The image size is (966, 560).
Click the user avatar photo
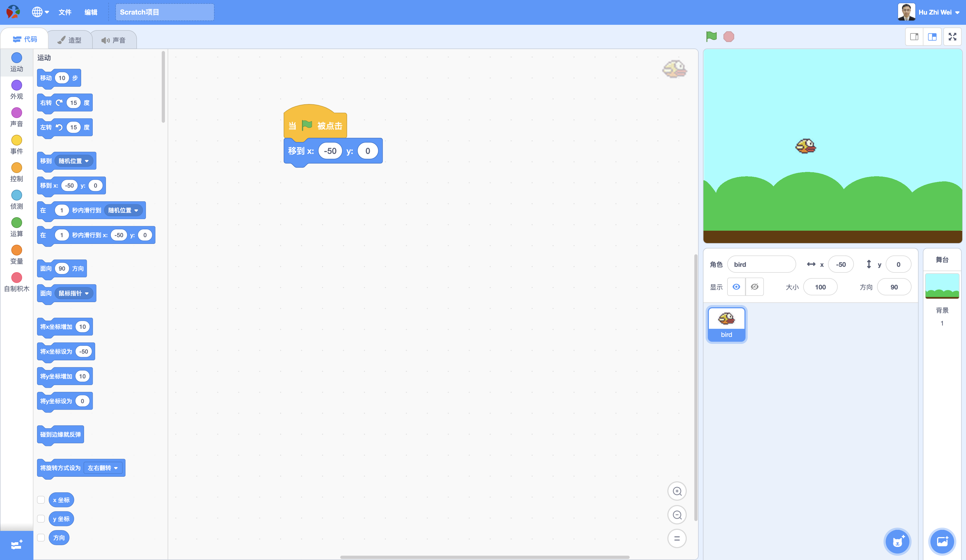[906, 12]
